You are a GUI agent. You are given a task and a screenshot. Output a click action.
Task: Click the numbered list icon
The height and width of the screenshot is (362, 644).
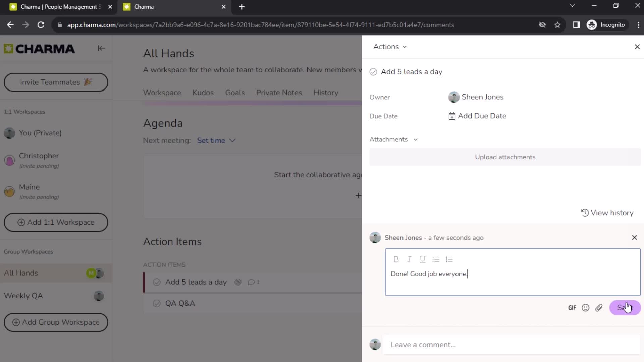tap(450, 259)
